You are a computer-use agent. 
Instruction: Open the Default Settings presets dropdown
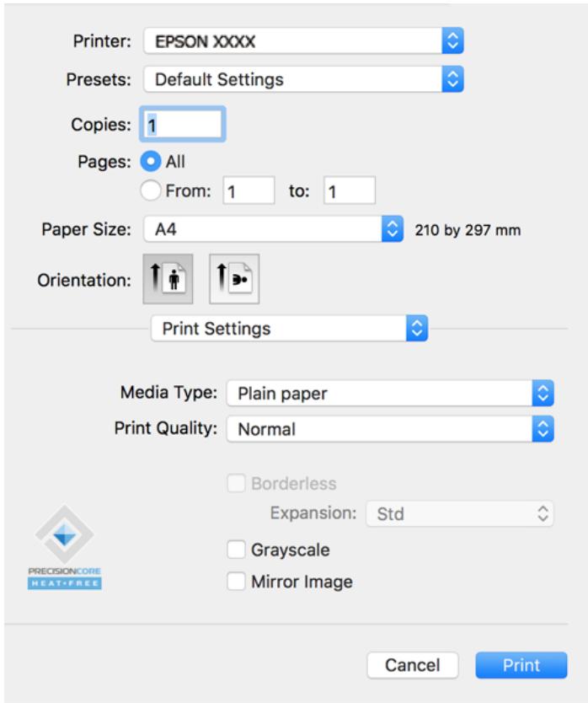click(x=303, y=79)
